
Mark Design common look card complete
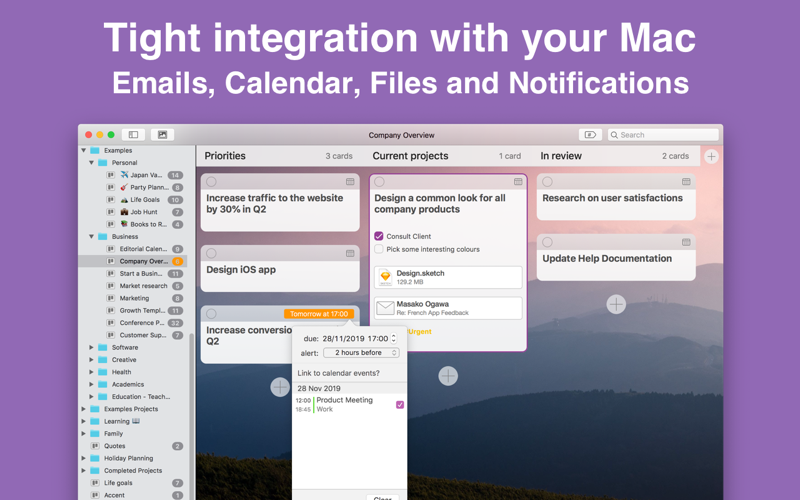click(x=379, y=182)
